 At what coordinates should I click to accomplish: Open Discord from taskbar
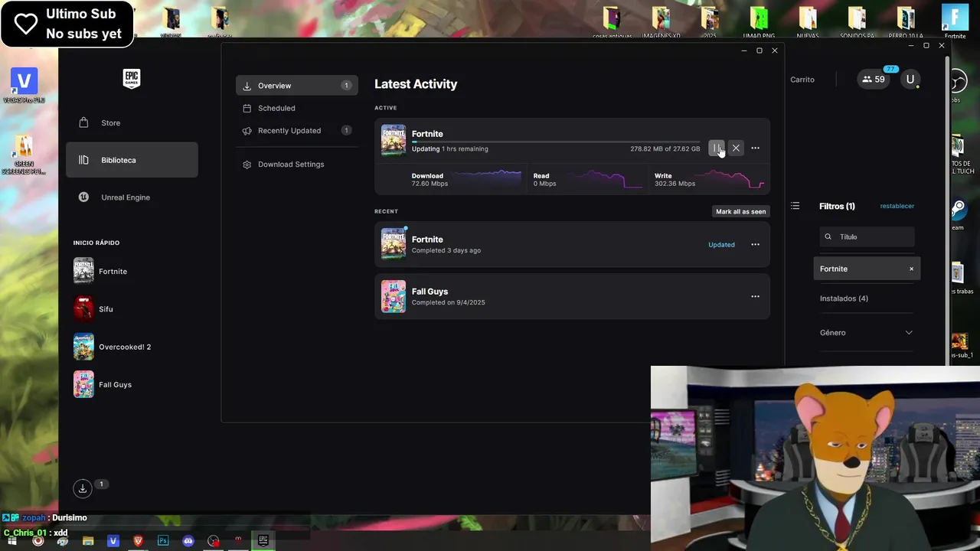pos(188,541)
